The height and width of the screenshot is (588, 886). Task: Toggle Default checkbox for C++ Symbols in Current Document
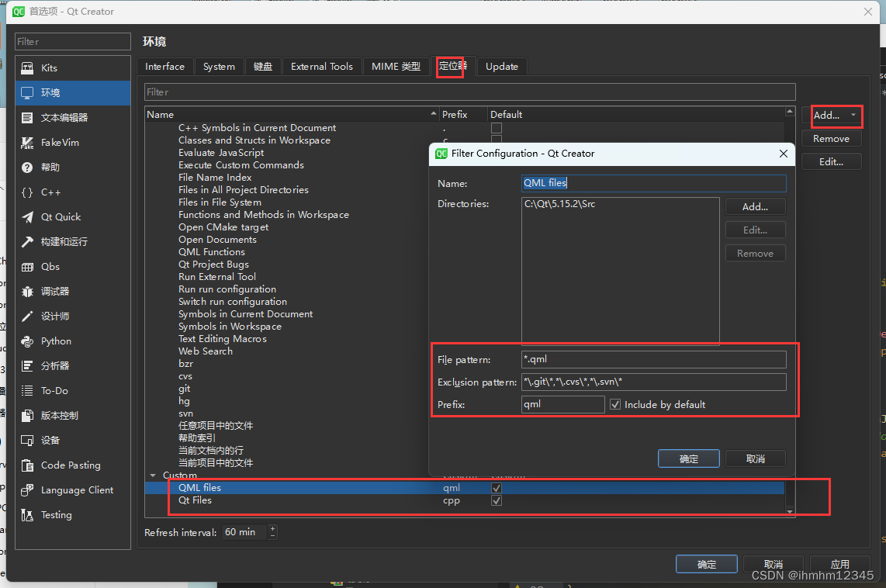pos(496,128)
